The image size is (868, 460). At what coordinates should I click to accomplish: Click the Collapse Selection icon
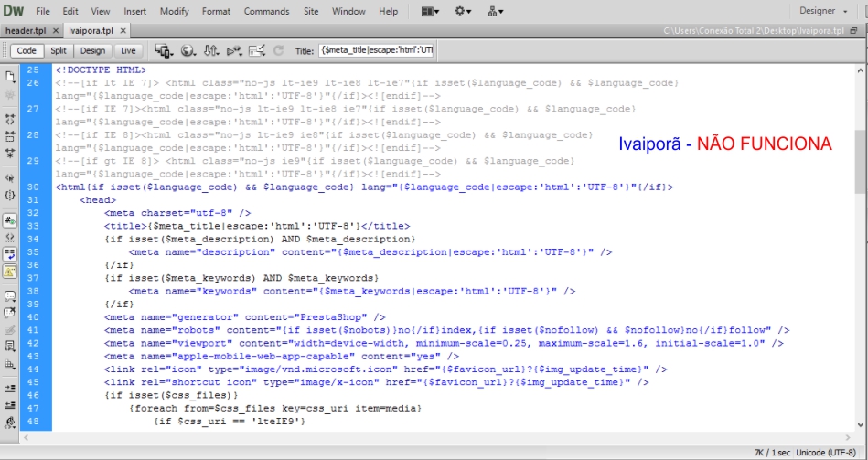pos(9,136)
